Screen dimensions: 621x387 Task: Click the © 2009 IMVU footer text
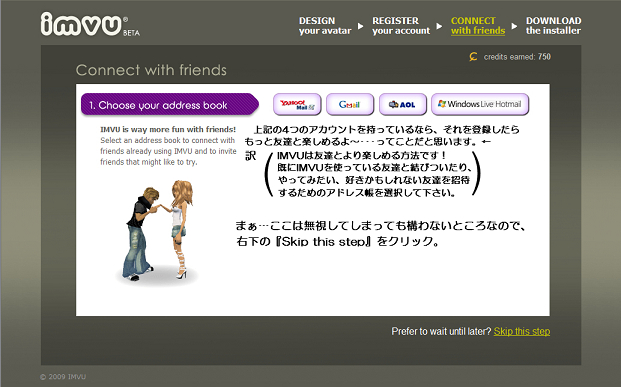click(x=63, y=377)
